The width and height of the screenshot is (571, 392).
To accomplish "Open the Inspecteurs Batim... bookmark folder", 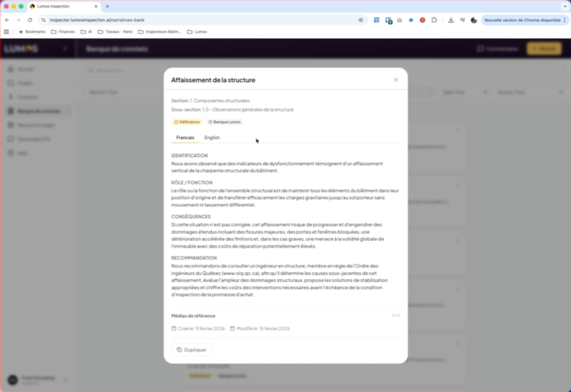I will (160, 32).
